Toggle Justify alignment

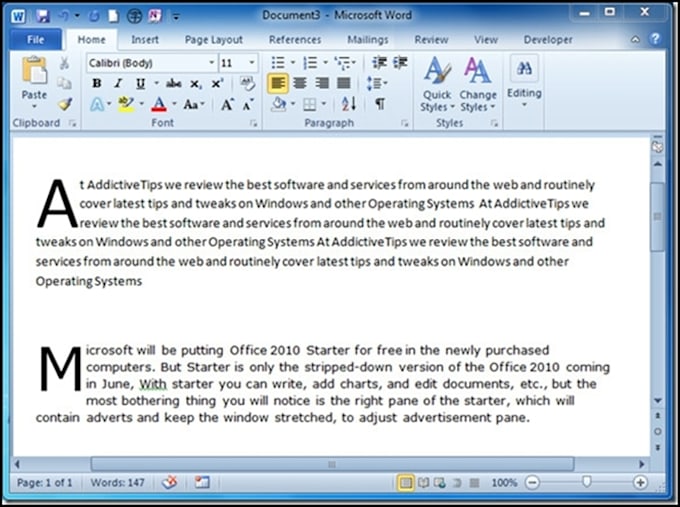pyautogui.click(x=343, y=83)
